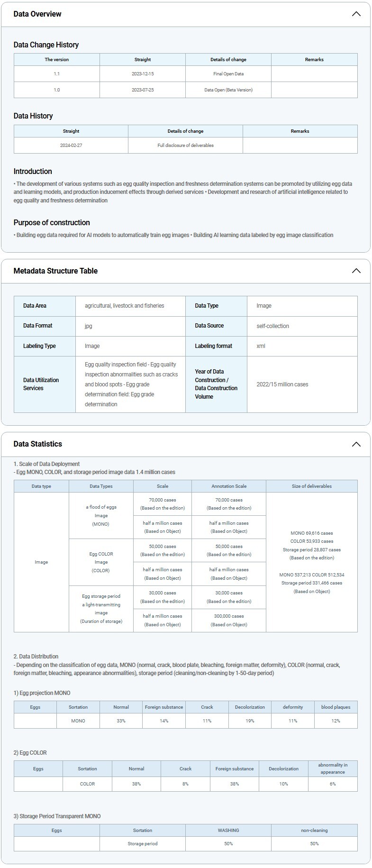Select Full disclosure of deliverables cell
Viewport: 372px width, 868px height.
185,146
